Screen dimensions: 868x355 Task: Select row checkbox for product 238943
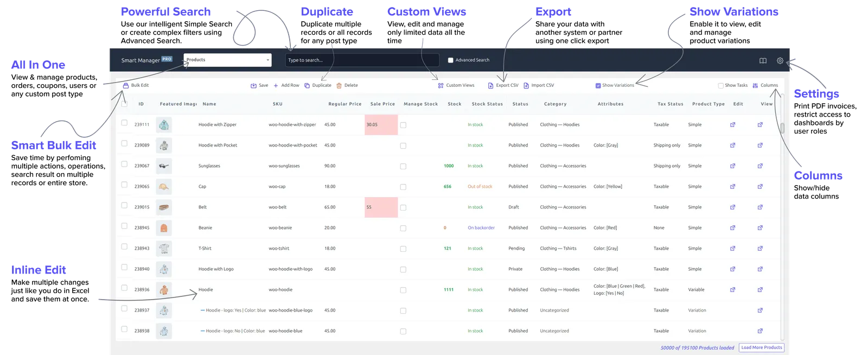[x=124, y=247]
